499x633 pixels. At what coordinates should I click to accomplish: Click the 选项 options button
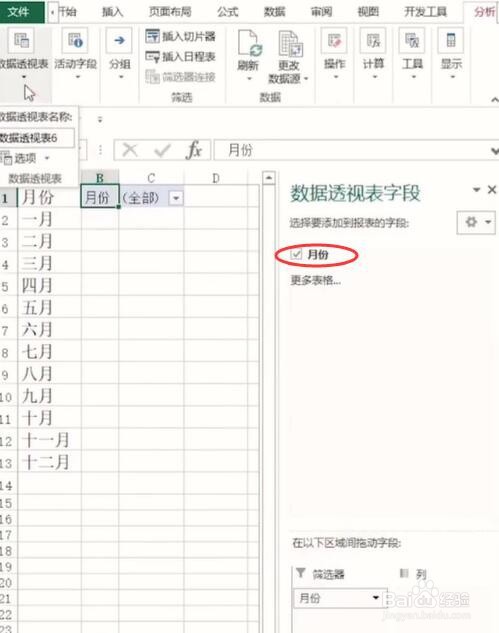pyautogui.click(x=25, y=158)
